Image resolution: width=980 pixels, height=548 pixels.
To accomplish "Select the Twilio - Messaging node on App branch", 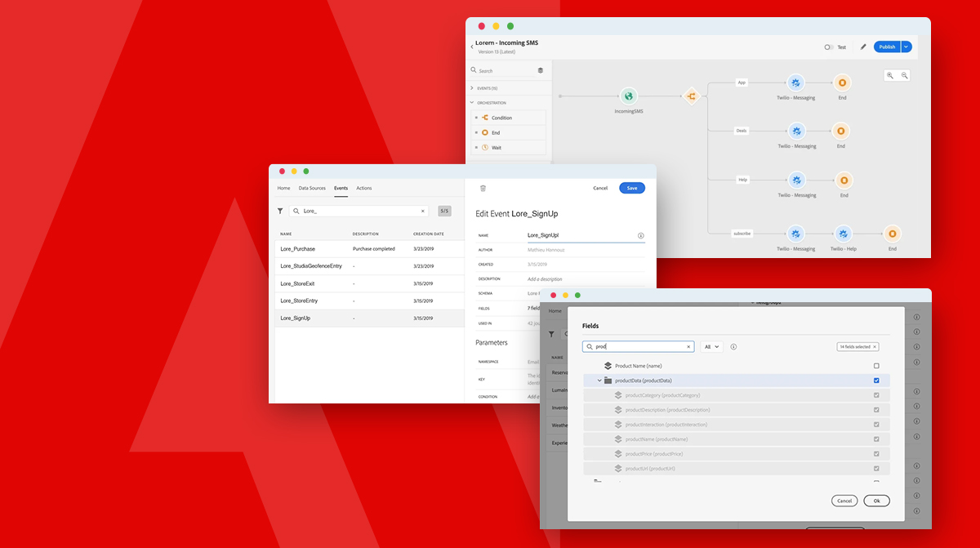I will (x=795, y=82).
